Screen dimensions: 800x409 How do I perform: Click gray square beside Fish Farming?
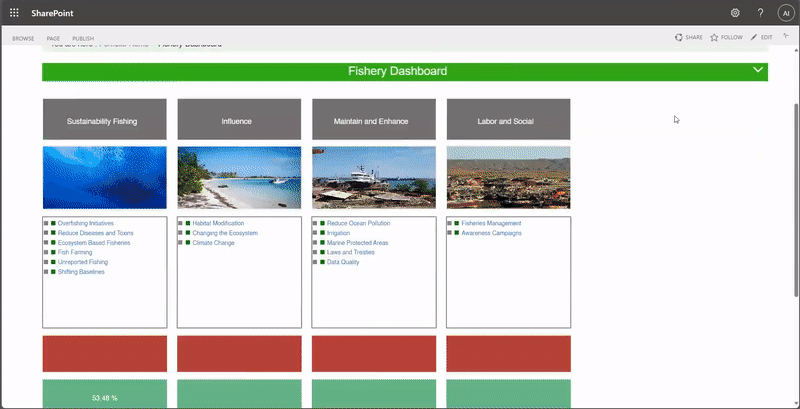46,252
